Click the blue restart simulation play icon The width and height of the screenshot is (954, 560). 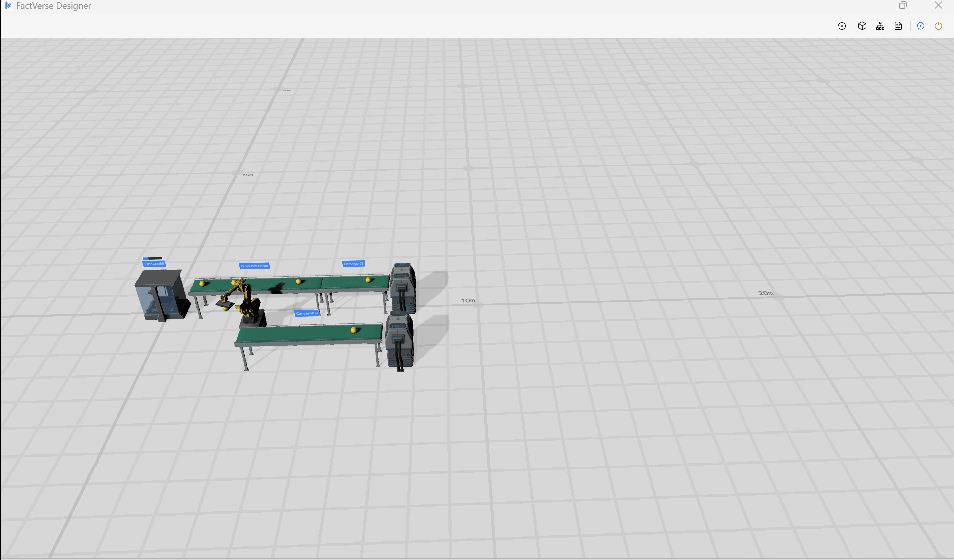point(921,26)
